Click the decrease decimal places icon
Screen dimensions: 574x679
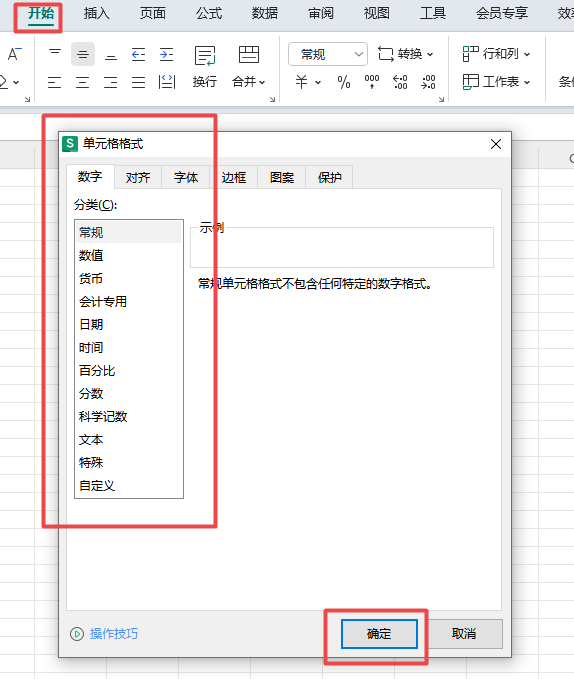[428, 82]
